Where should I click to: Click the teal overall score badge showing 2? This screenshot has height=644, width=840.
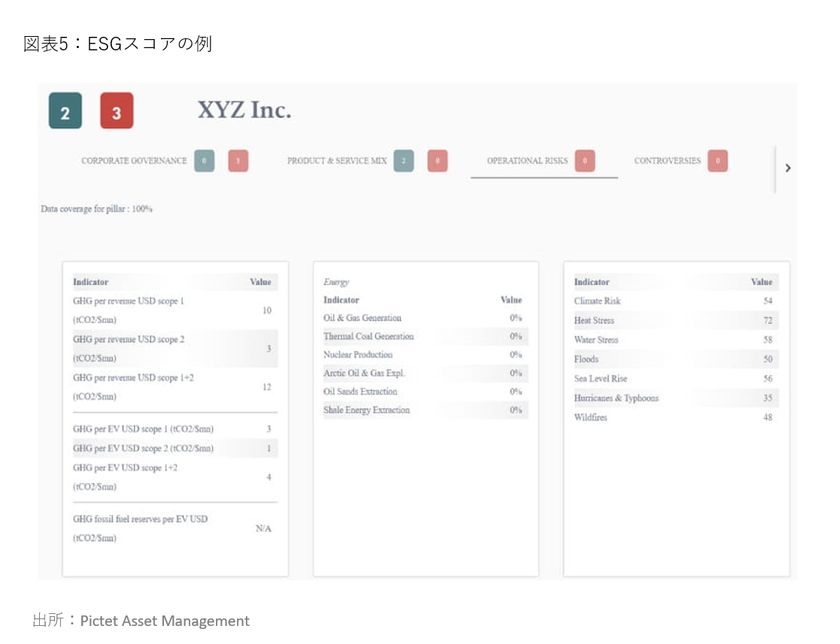pos(65,111)
